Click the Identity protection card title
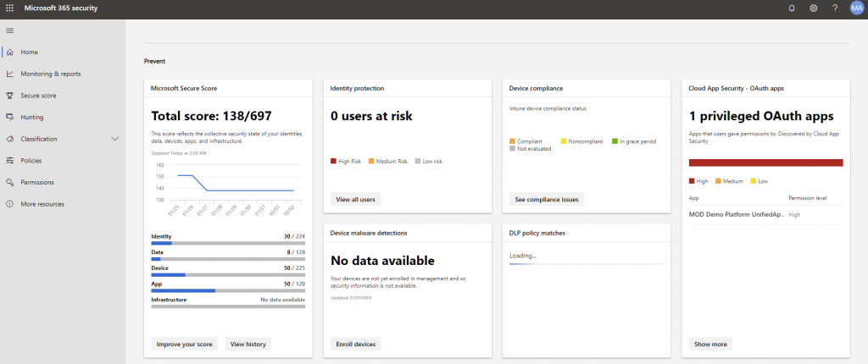This screenshot has width=868, height=364. tap(357, 88)
